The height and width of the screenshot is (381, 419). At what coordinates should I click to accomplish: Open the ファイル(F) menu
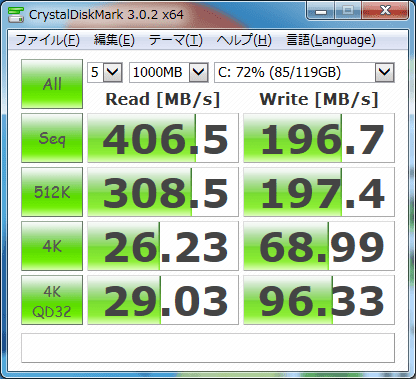click(x=47, y=40)
